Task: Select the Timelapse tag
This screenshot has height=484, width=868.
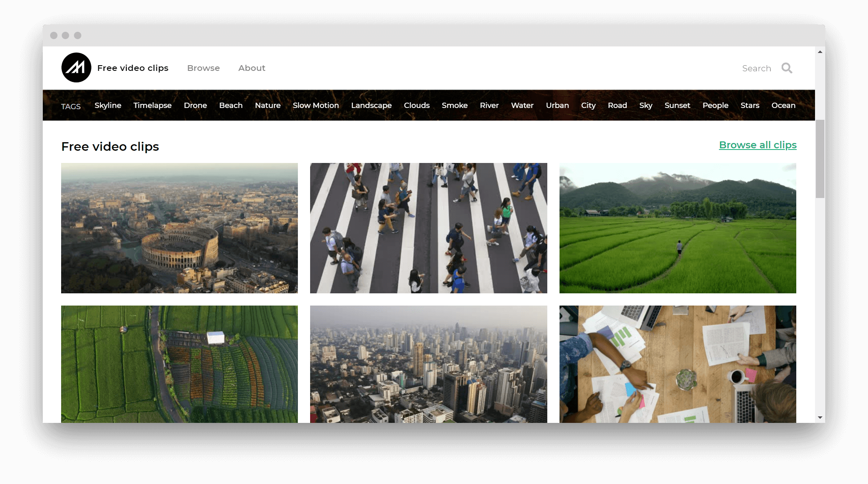Action: click(152, 105)
